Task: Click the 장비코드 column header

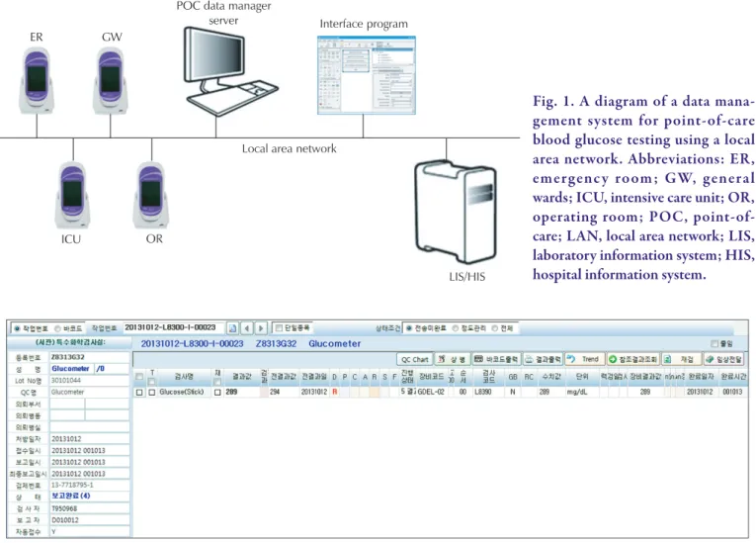Action: (431, 377)
